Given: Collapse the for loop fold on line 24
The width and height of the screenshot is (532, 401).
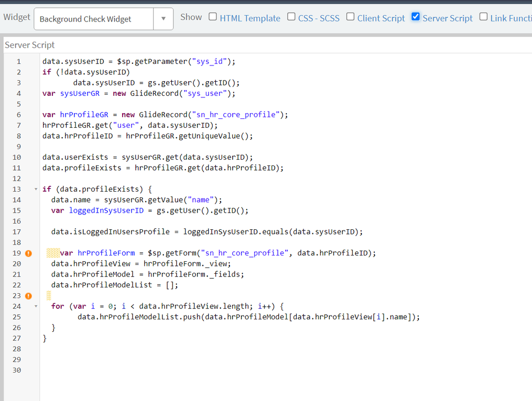Looking at the screenshot, I should [36, 306].
